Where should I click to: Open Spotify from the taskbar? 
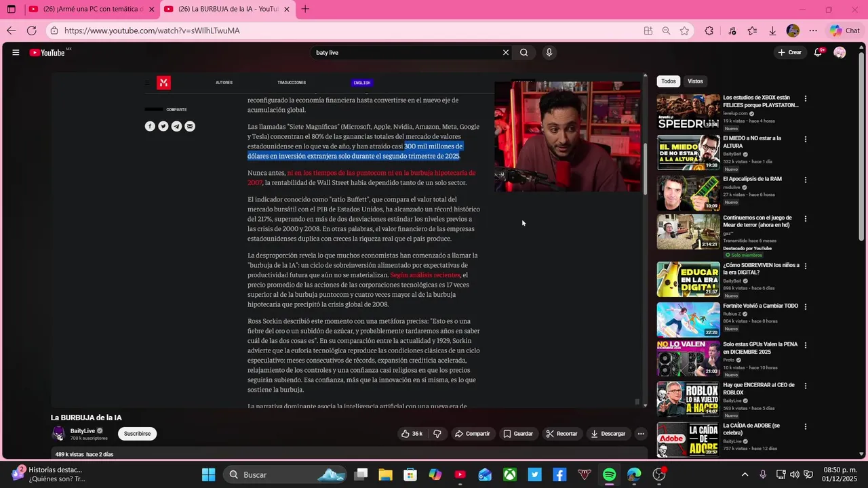(x=609, y=474)
